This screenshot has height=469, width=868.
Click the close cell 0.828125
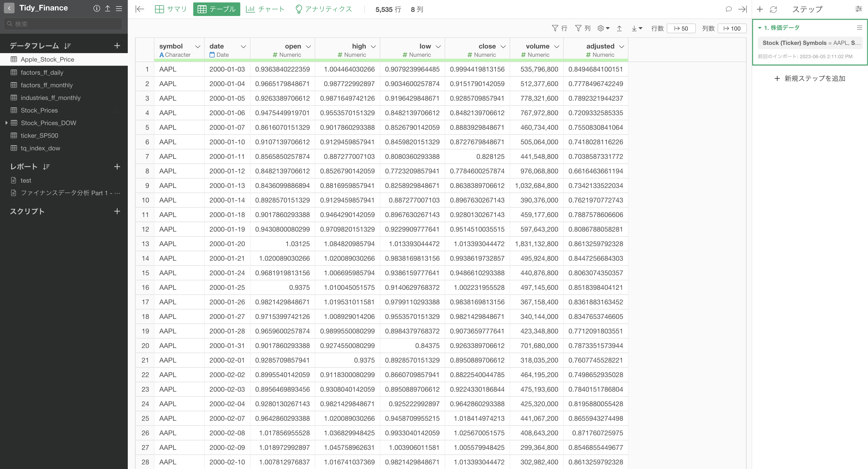(x=477, y=156)
